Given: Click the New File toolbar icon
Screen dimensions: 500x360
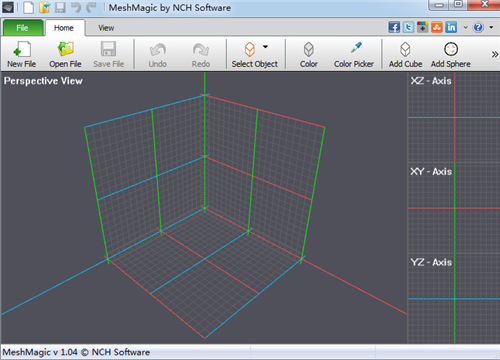Looking at the screenshot, I should pos(22,50).
